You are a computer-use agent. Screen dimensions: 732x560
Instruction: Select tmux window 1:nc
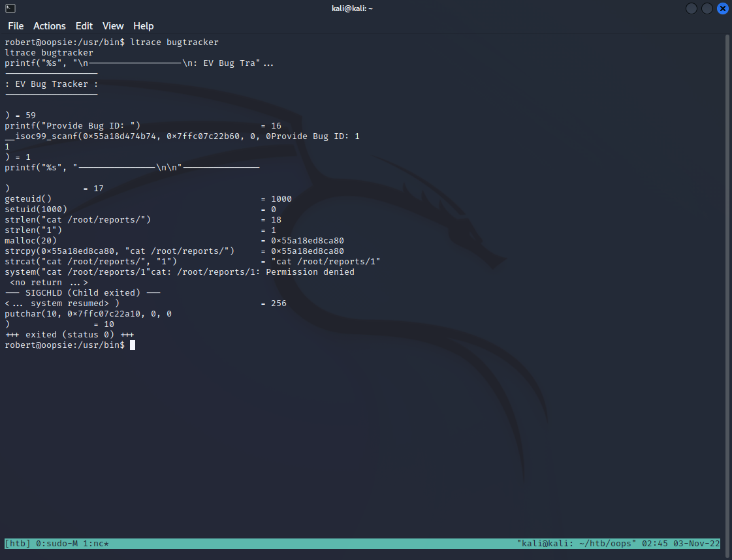(96, 544)
